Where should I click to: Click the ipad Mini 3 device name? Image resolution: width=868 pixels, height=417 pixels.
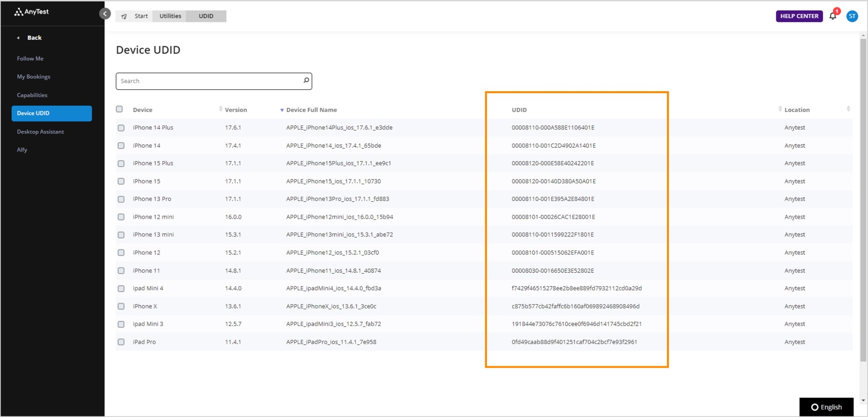click(x=148, y=324)
